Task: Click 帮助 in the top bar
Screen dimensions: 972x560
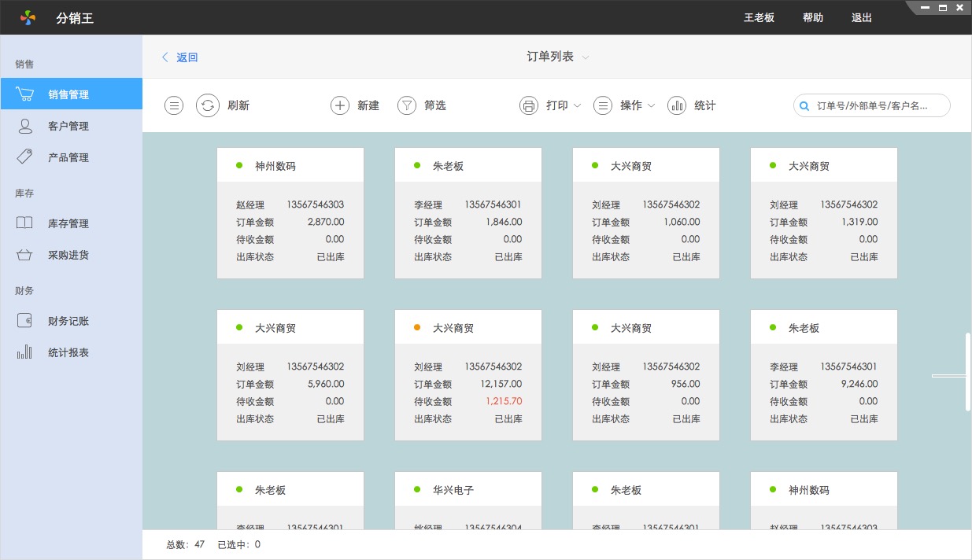Action: (x=813, y=17)
